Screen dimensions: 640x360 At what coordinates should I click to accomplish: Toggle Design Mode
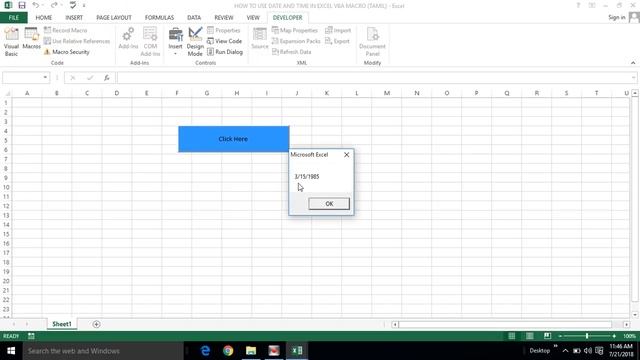195,42
